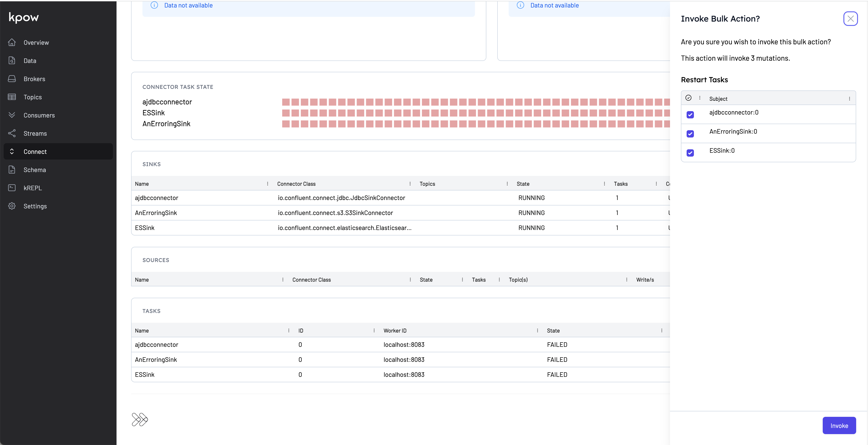The image size is (868, 445).
Task: Open the Subject column options menu
Action: click(850, 98)
